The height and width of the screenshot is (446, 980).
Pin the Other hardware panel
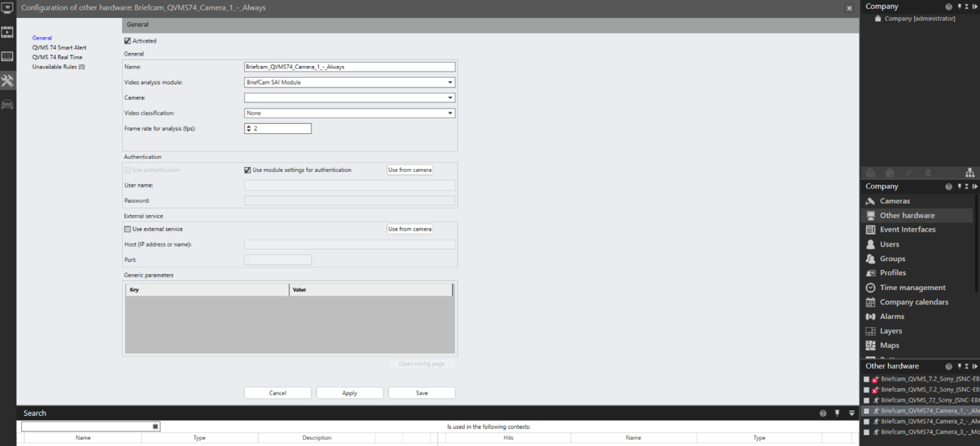pos(959,366)
